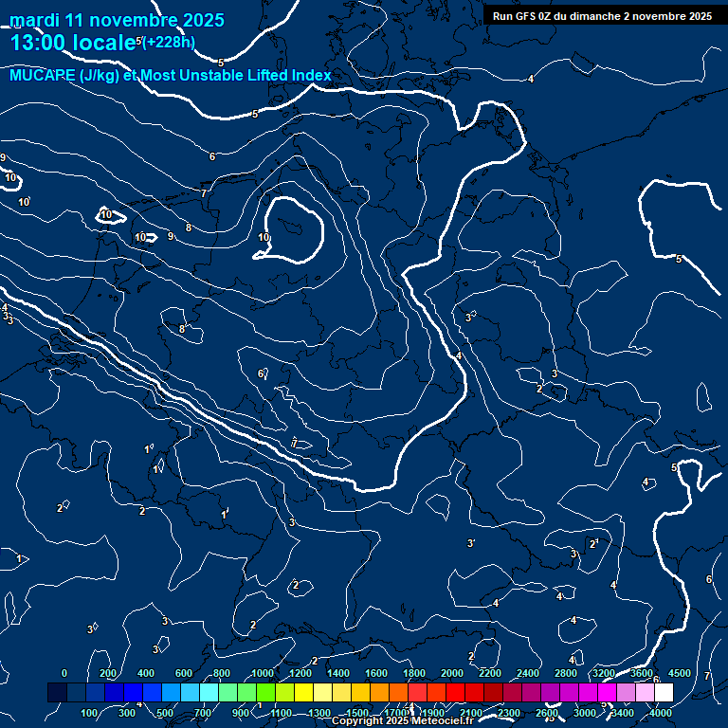728x728 pixels.
Task: Click the legend value '1100'
Action: [x=282, y=713]
